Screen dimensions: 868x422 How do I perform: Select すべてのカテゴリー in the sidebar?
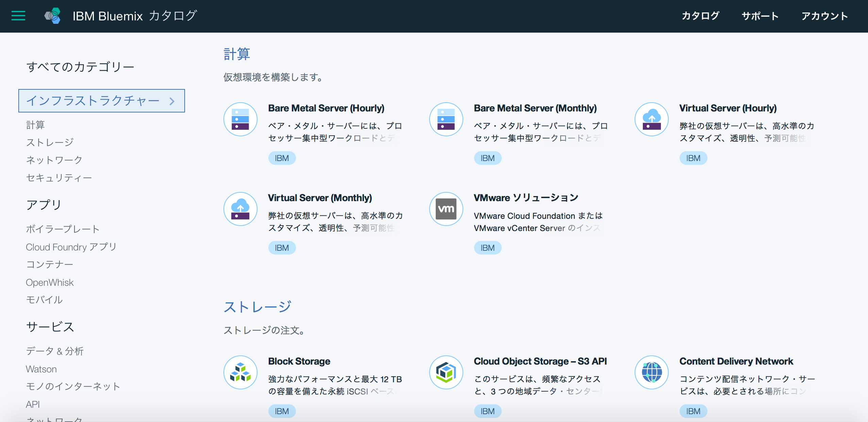[80, 67]
